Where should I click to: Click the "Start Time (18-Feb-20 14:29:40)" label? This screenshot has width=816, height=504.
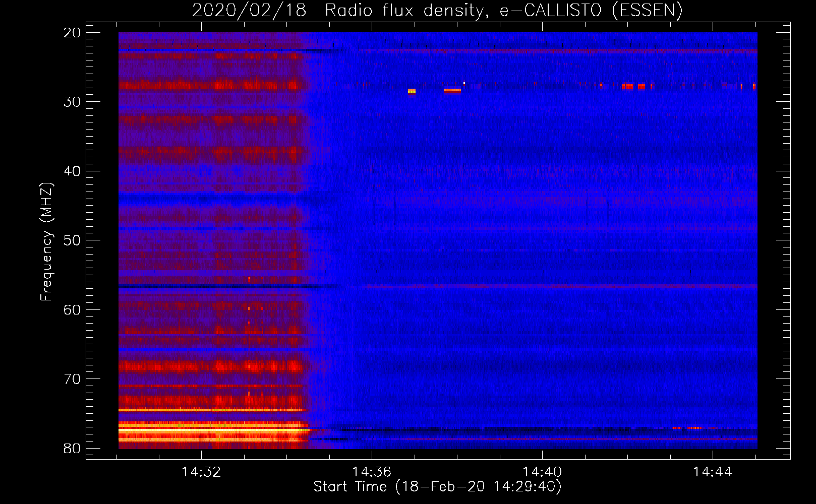[437, 487]
